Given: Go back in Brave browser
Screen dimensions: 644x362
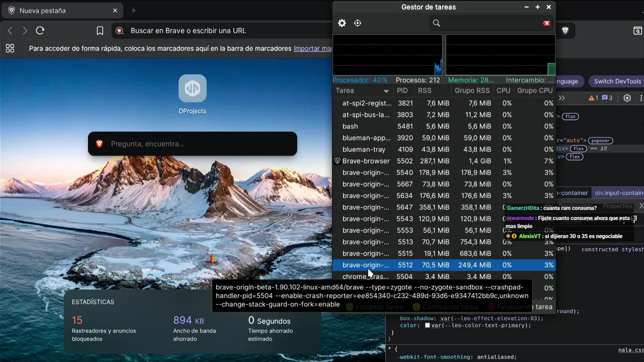Looking at the screenshot, I should (10, 31).
